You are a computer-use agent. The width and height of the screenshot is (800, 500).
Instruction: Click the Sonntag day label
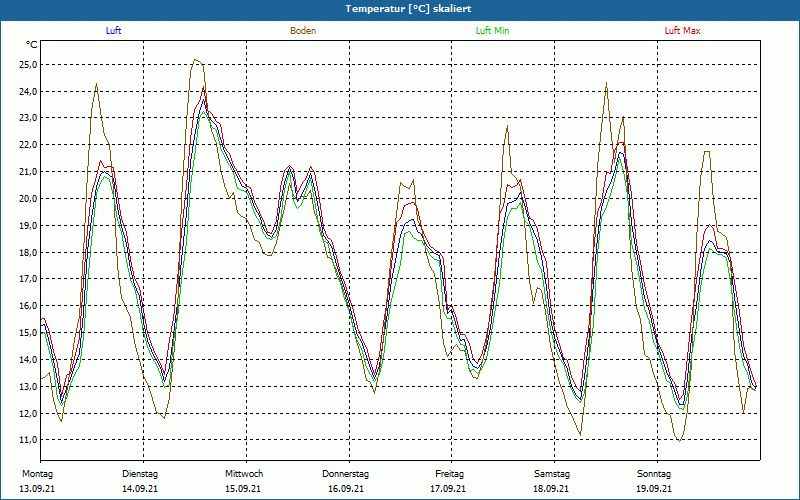[654, 474]
